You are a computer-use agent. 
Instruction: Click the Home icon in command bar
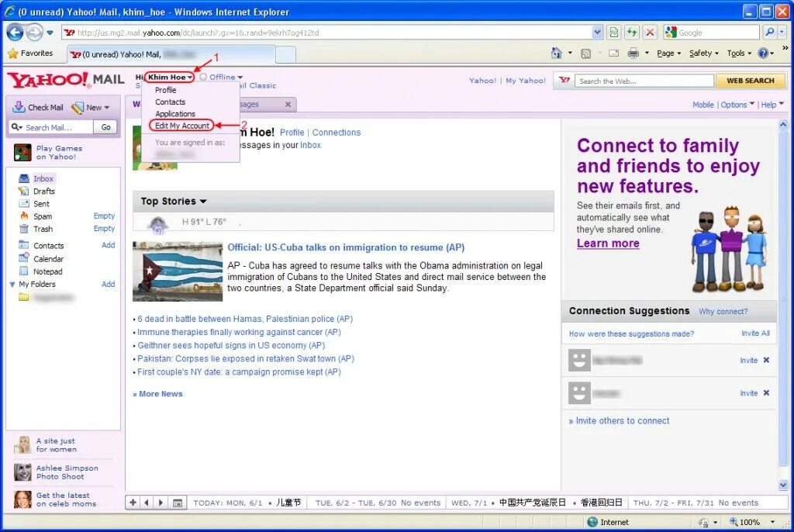(x=556, y=54)
